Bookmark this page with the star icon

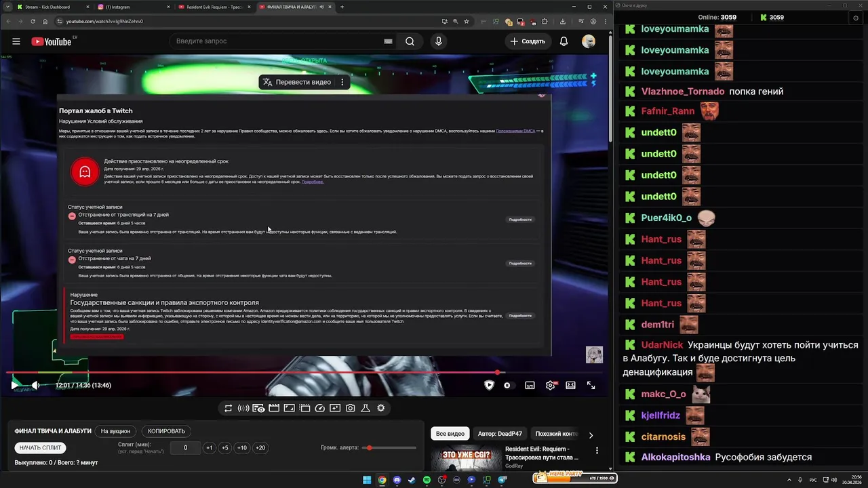coord(467,21)
